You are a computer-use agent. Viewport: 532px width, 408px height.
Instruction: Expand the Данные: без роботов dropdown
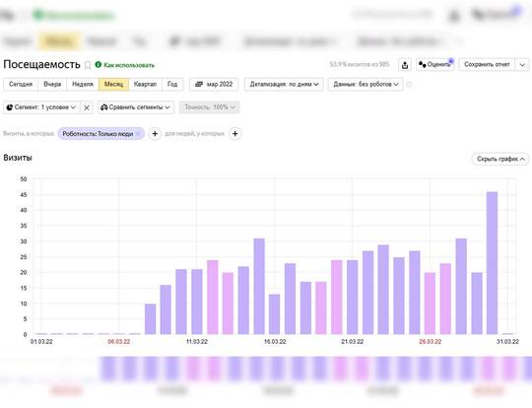[366, 84]
